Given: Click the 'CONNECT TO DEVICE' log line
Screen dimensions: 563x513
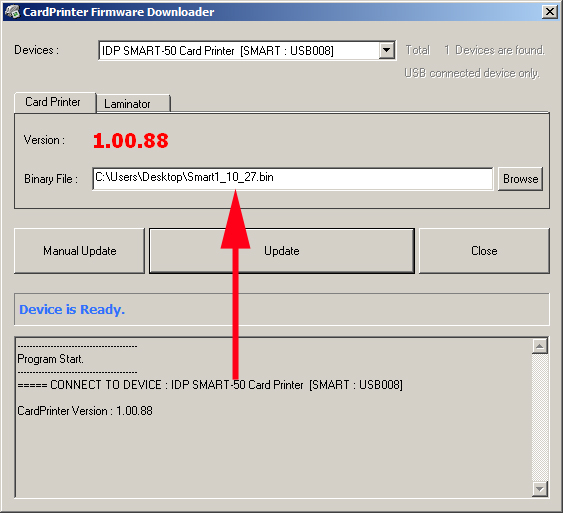Looking at the screenshot, I should pos(210,385).
